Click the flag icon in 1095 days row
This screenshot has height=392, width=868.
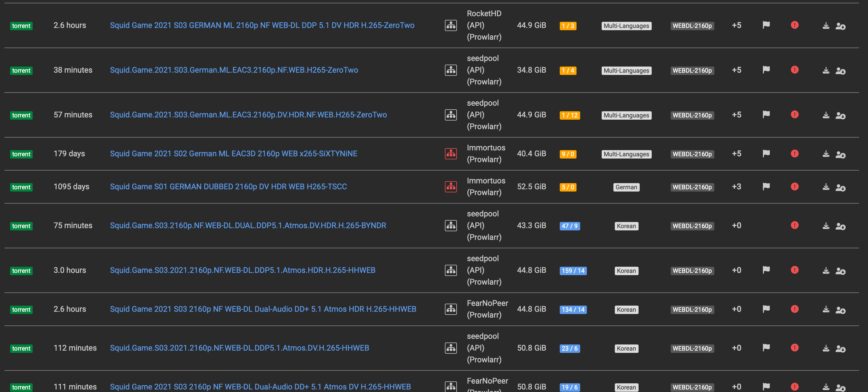coord(766,186)
